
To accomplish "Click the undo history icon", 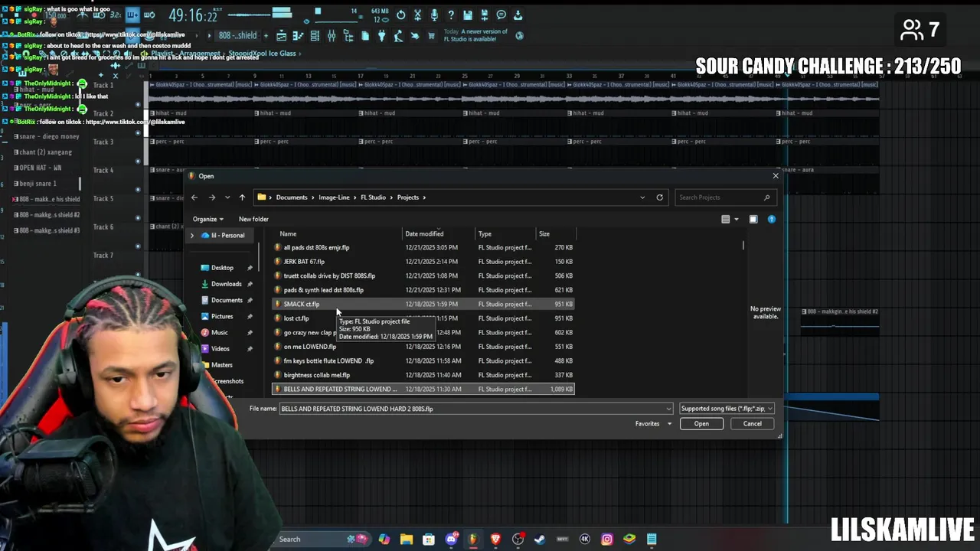I will pos(400,15).
